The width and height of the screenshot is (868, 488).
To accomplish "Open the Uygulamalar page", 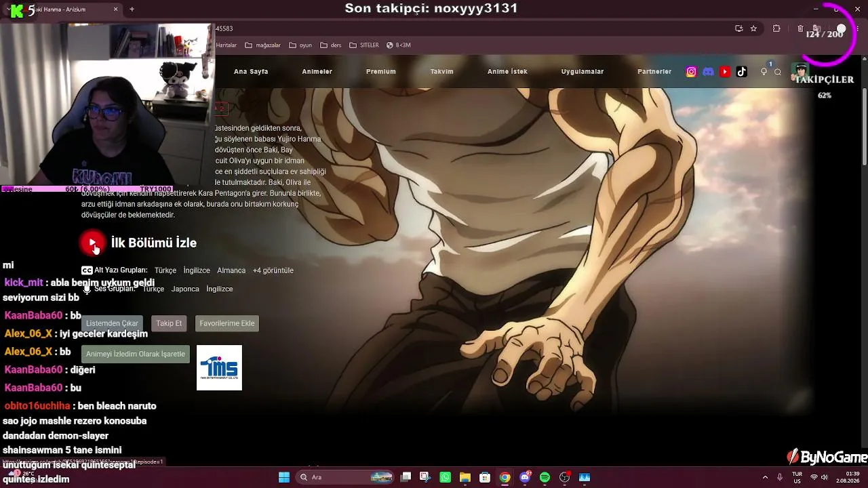I will pyautogui.click(x=583, y=72).
